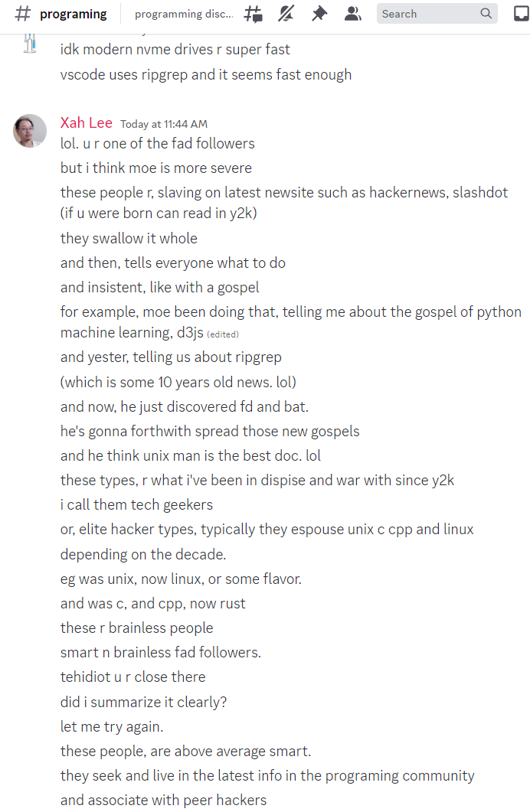Click the programing channel name
The height and width of the screenshot is (812, 530).
click(x=73, y=14)
